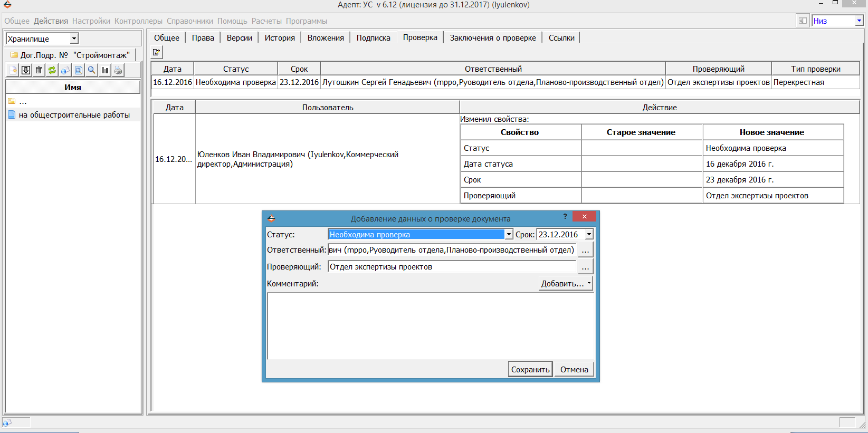Close the Добавление данных dialog
The height and width of the screenshot is (433, 868).
[x=584, y=216]
